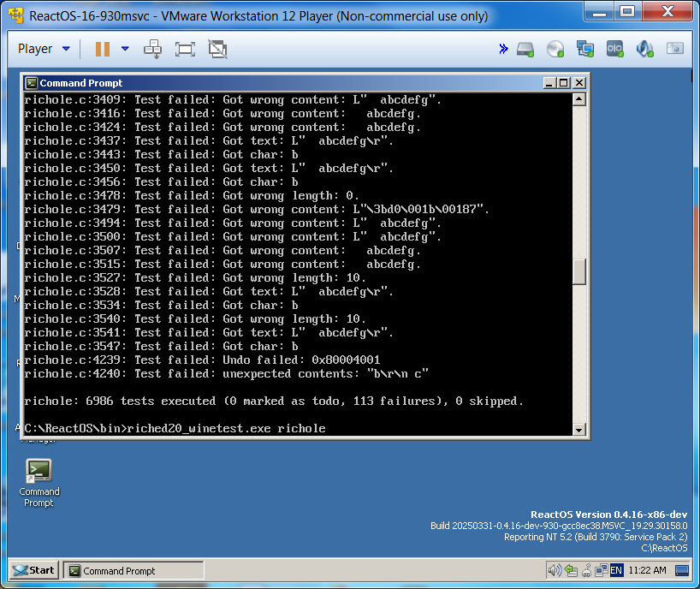Click the VMware network adapter device icon
The height and width of the screenshot is (589, 700).
(x=585, y=49)
